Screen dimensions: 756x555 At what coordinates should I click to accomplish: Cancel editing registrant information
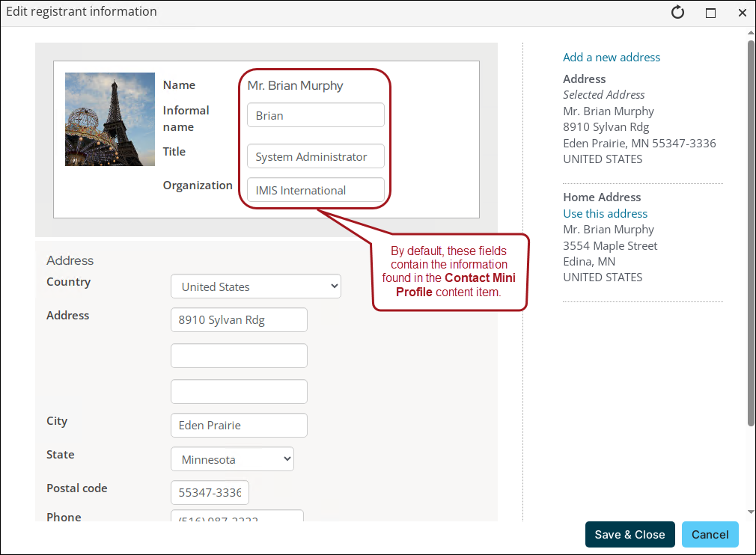[710, 534]
